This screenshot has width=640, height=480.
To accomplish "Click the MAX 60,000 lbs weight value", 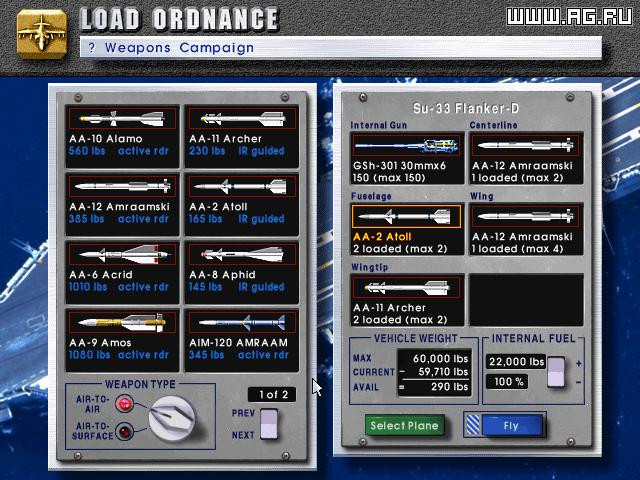I will [x=440, y=358].
